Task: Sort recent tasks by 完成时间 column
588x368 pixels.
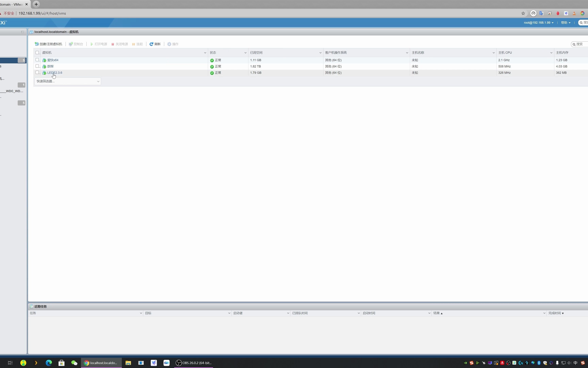Action: tap(556, 313)
